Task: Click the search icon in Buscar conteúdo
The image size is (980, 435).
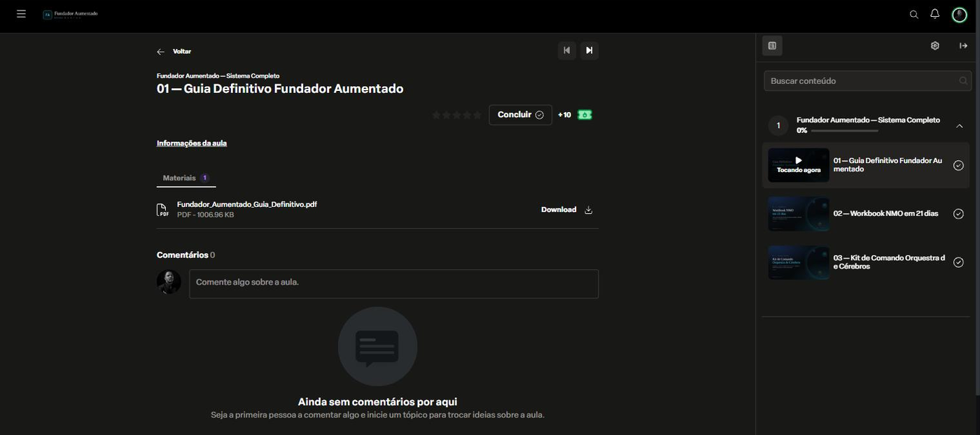Action: tap(963, 81)
